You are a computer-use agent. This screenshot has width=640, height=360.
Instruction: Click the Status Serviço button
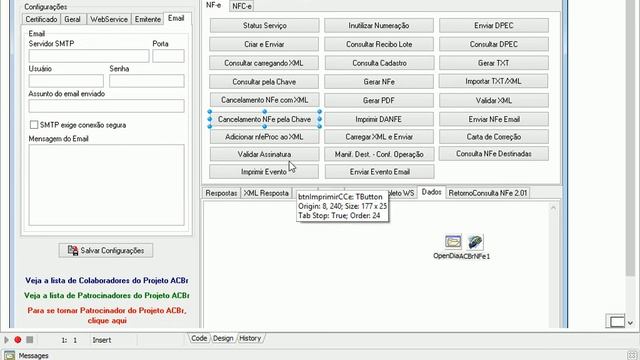click(264, 25)
